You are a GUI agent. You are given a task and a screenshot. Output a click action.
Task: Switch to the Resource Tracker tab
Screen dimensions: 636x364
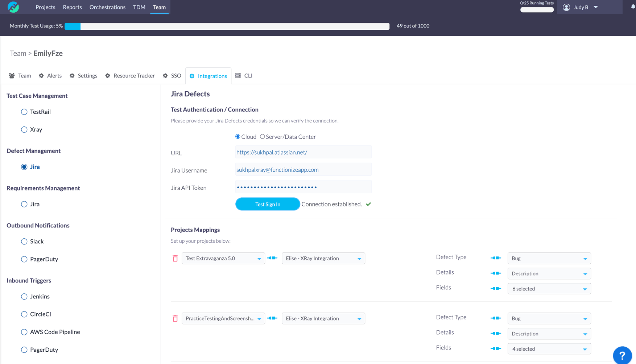130,76
